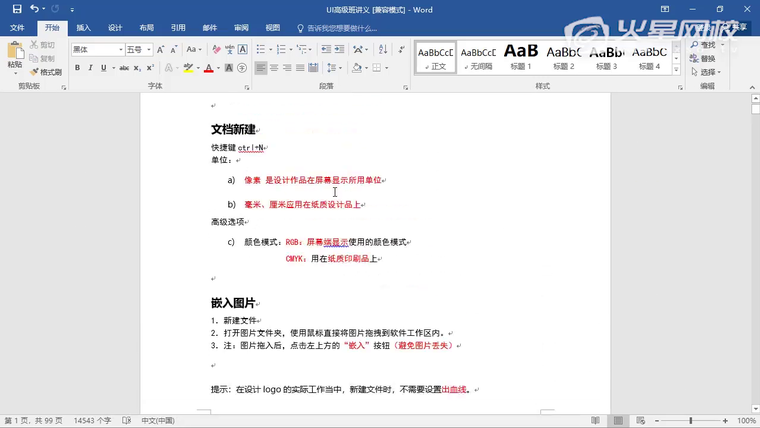
Task: Click the word count 14543 个字 in status bar
Action: [91, 421]
